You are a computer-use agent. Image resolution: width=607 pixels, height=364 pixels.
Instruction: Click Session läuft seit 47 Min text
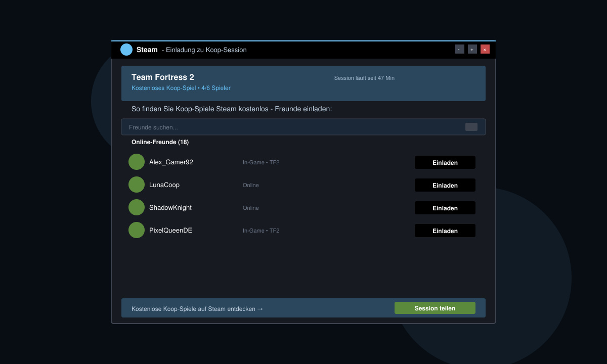point(364,78)
